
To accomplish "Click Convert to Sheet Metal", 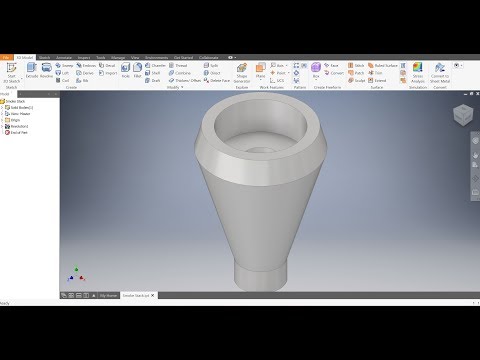I will coord(440,73).
